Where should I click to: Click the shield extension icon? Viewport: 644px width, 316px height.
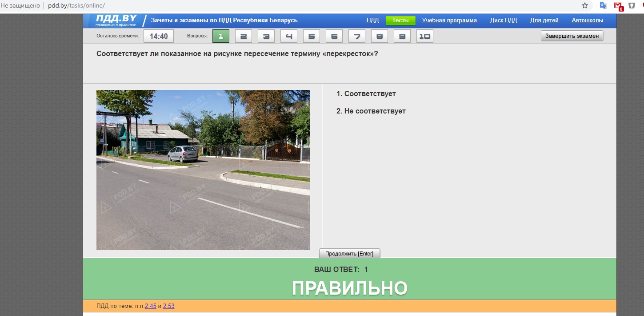coord(632,6)
